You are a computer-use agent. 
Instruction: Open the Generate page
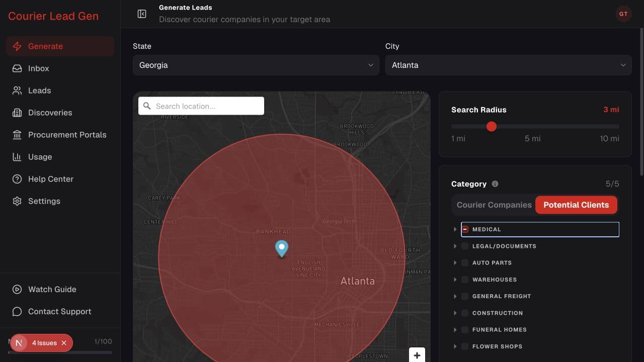tap(60, 46)
